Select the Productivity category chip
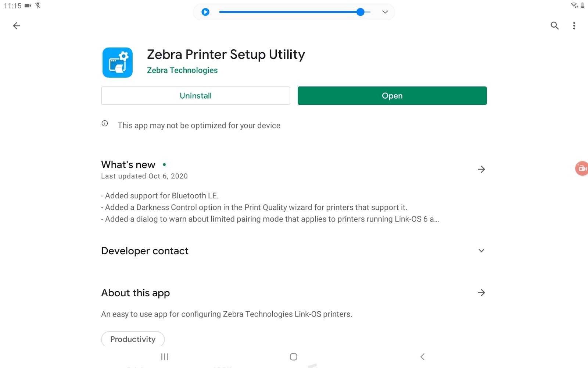The height and width of the screenshot is (368, 588). tap(133, 339)
